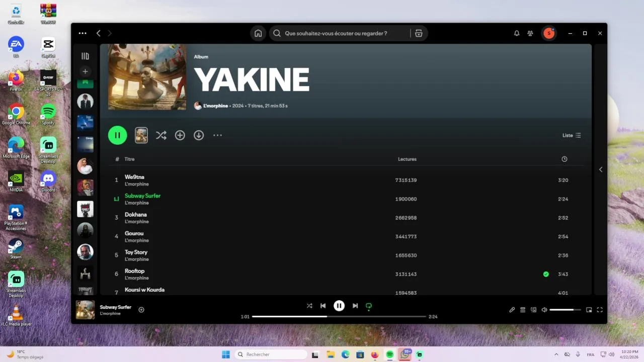Open the Browse icon in the search bar
The height and width of the screenshot is (362, 644).
click(x=419, y=33)
